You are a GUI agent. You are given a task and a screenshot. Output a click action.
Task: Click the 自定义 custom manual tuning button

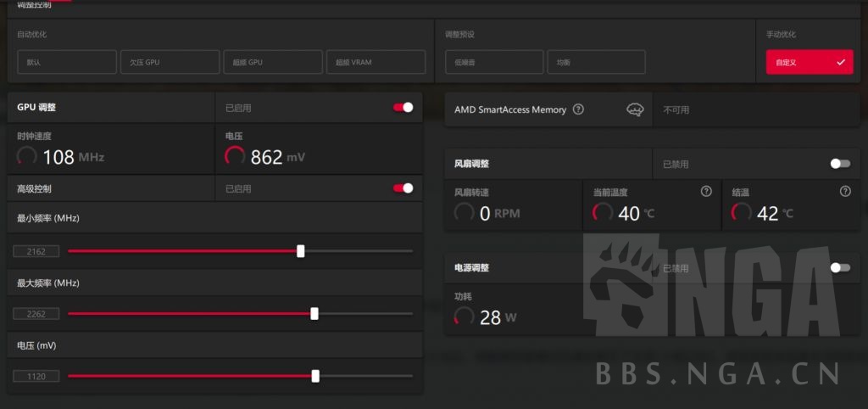809,62
